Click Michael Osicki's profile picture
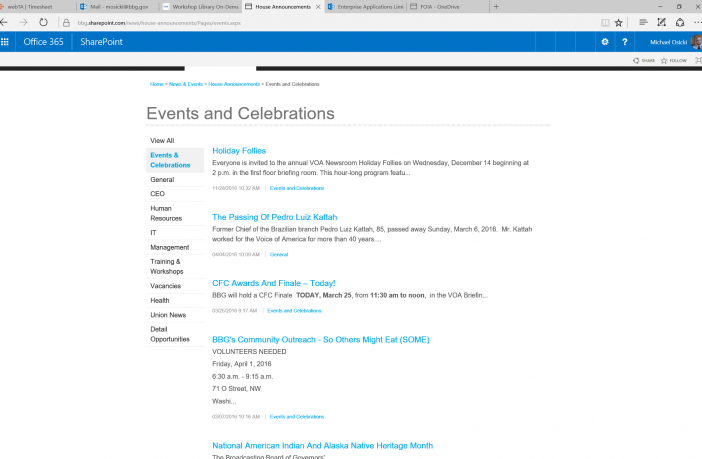Image resolution: width=702 pixels, height=459 pixels. tap(697, 42)
